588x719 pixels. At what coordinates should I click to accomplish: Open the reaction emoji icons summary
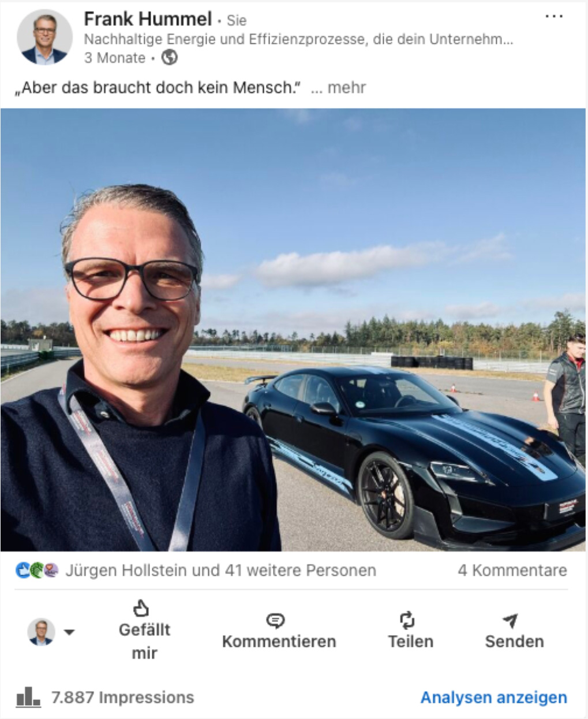pyautogui.click(x=37, y=571)
